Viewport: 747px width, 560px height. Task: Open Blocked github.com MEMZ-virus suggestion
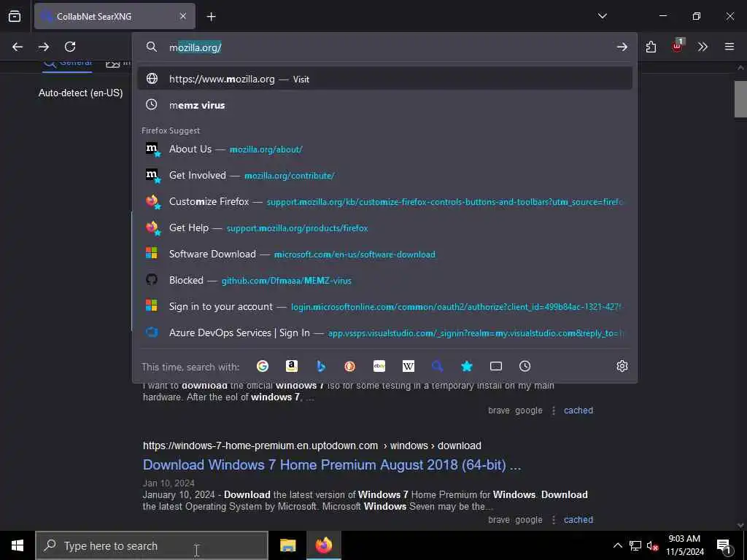pyautogui.click(x=384, y=280)
